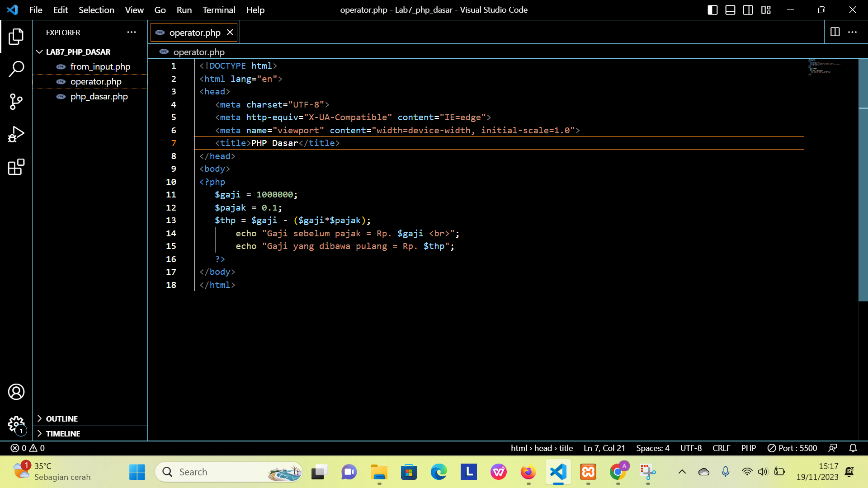
Task: Click the title tag line PHP Dasar
Action: point(277,143)
